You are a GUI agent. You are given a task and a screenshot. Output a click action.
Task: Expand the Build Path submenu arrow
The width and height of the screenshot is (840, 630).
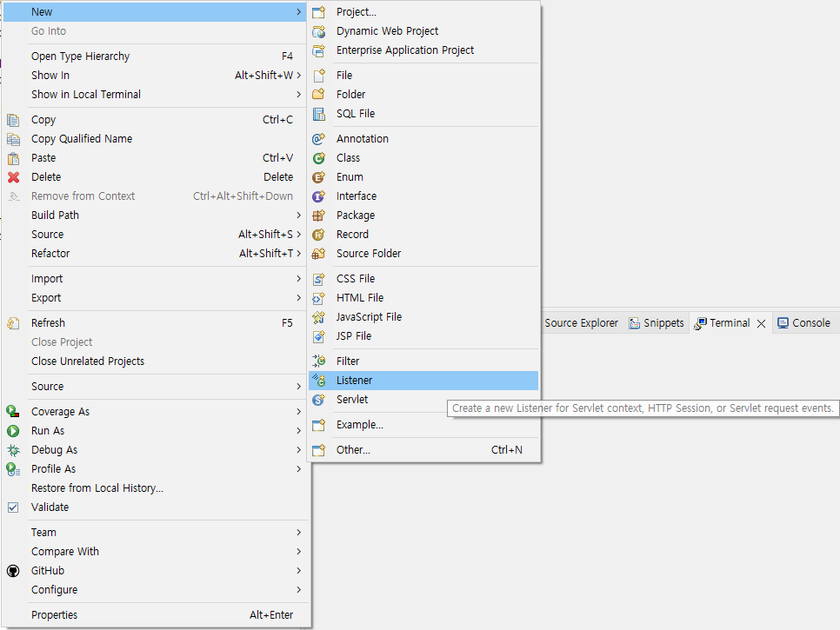(x=298, y=216)
